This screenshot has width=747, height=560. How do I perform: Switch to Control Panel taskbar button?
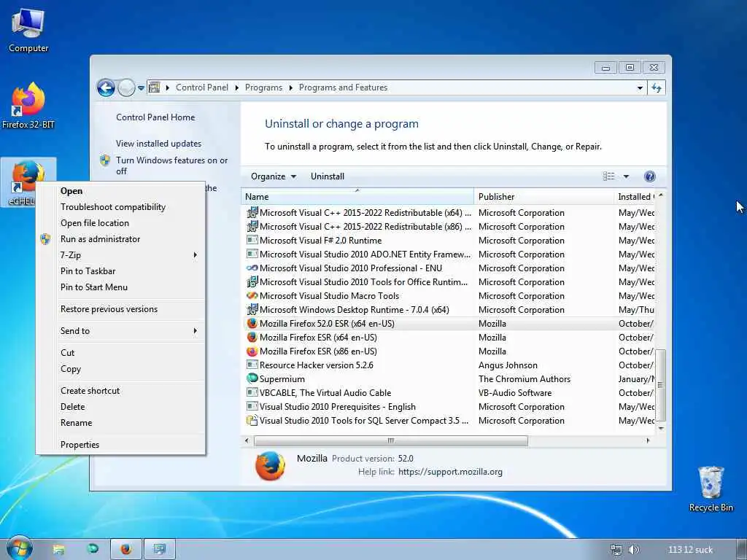pyautogui.click(x=160, y=549)
